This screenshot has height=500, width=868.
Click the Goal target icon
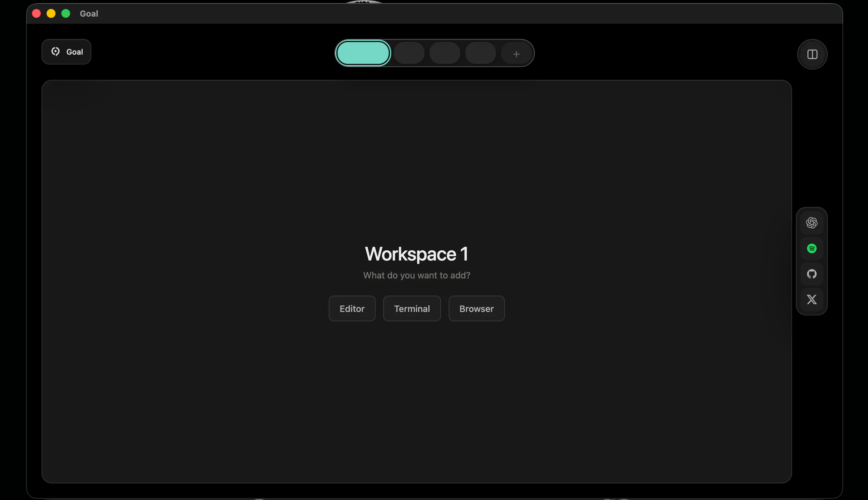(x=55, y=51)
